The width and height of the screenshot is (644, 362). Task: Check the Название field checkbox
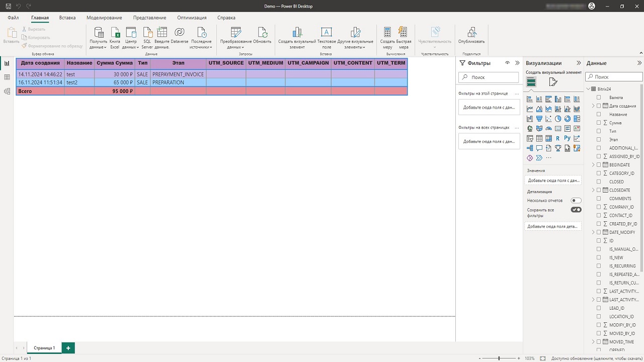[x=599, y=115]
